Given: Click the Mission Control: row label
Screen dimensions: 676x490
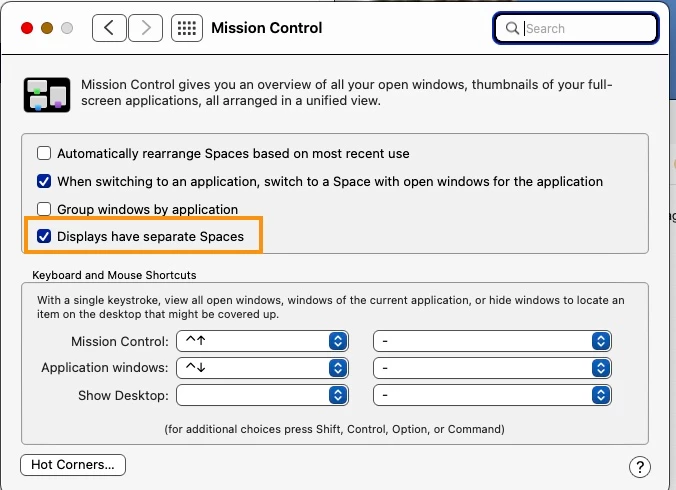Looking at the screenshot, I should click(x=120, y=341).
